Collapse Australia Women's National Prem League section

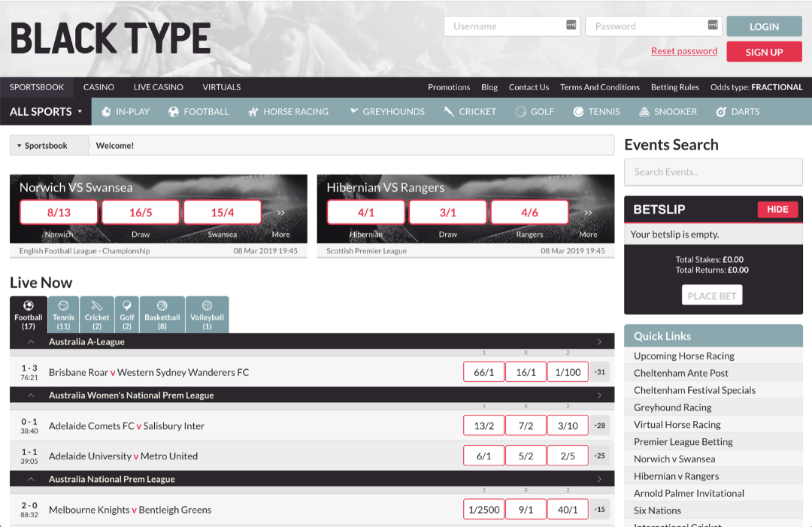31,395
